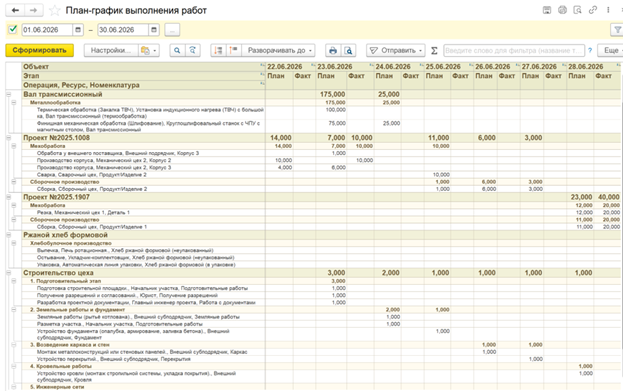Screen dimensions: 623x391
Task: Open the Еще menu
Action: pyautogui.click(x=612, y=50)
